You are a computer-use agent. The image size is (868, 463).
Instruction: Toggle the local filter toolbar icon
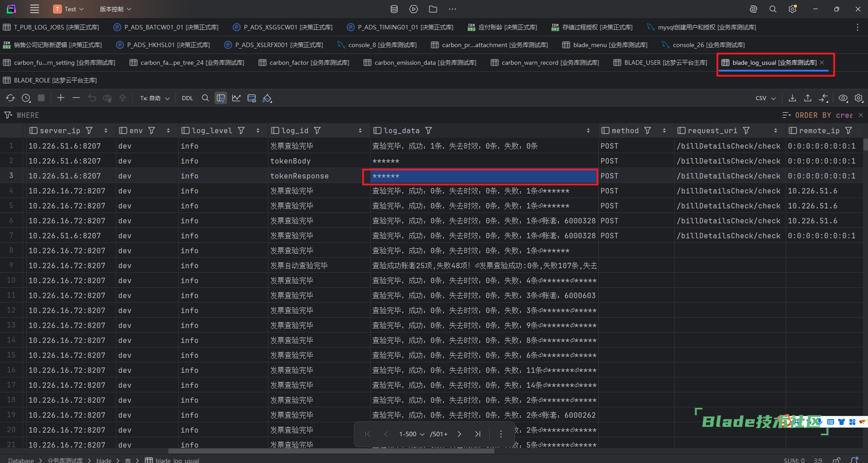tap(221, 98)
